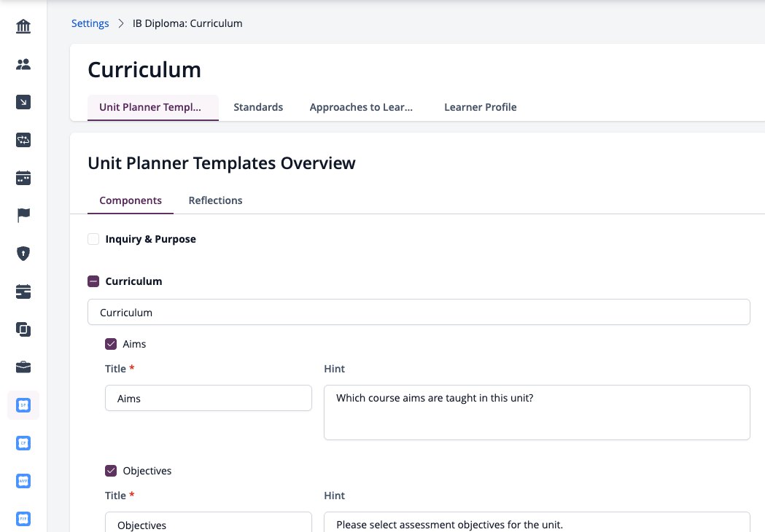Uncheck the Aims checkbox
This screenshot has width=765, height=532.
[111, 344]
